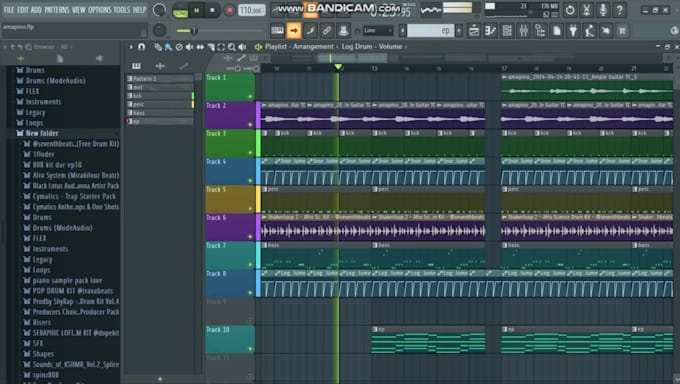The height and width of the screenshot is (384, 680).
Task: Toggle Pattern/Song mode button
Action: coord(180,11)
